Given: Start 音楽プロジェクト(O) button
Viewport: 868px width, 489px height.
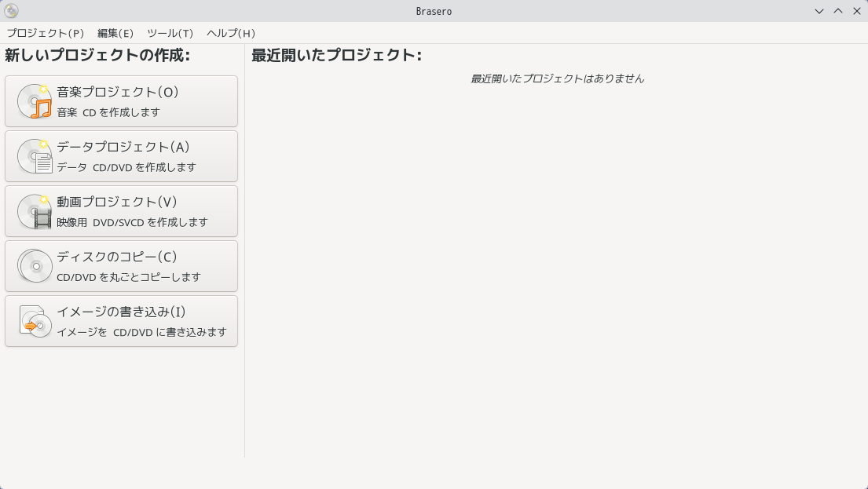Looking at the screenshot, I should tap(121, 101).
